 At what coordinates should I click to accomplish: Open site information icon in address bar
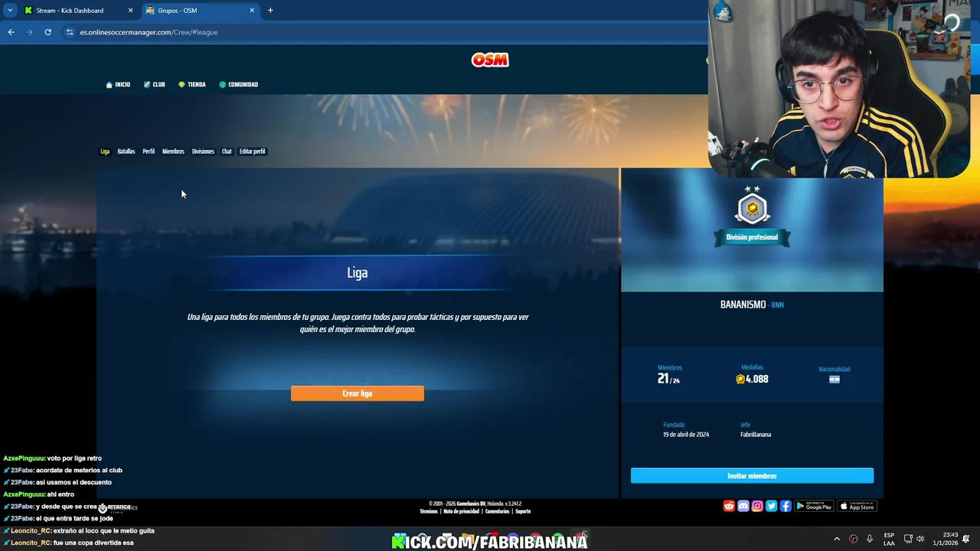[70, 32]
